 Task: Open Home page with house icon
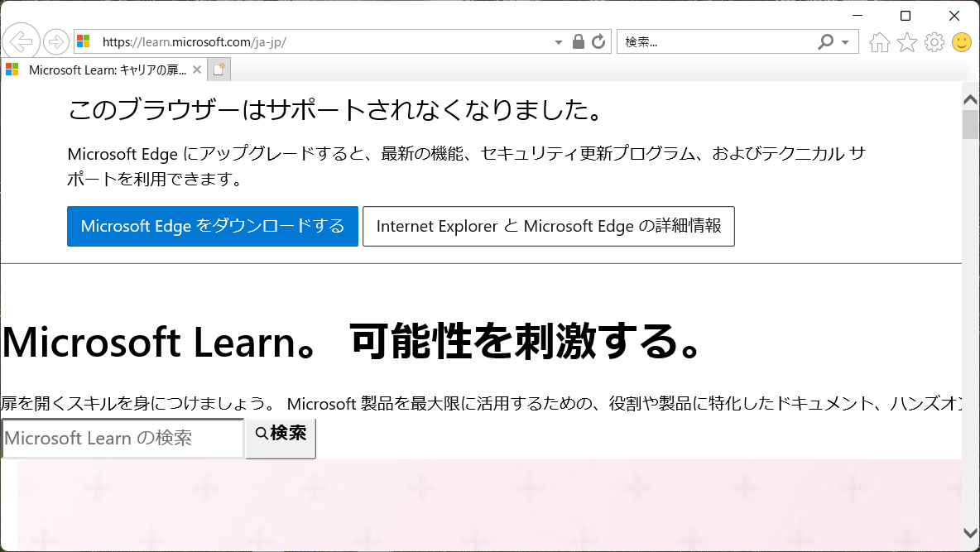pos(878,41)
